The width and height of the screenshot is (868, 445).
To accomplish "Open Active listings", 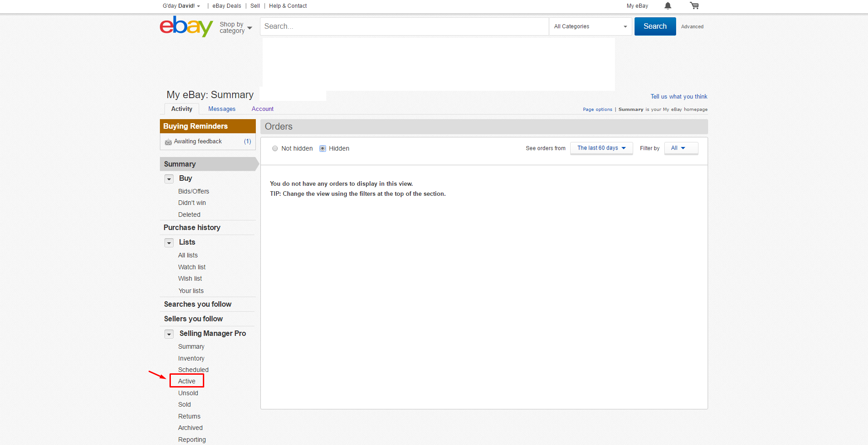I will pos(187,381).
